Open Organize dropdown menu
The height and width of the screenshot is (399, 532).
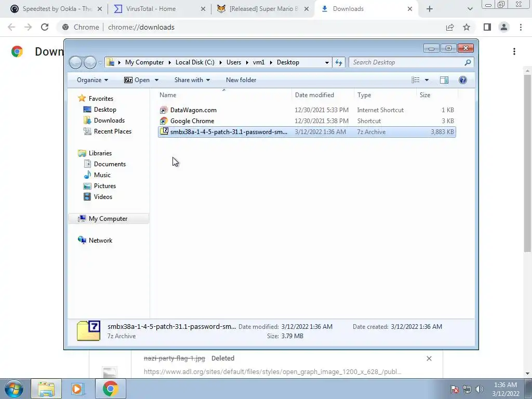click(92, 80)
